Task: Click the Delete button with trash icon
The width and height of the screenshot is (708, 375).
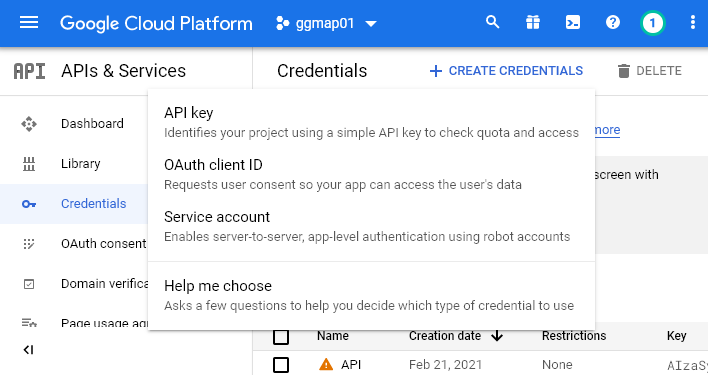Action: (x=650, y=71)
